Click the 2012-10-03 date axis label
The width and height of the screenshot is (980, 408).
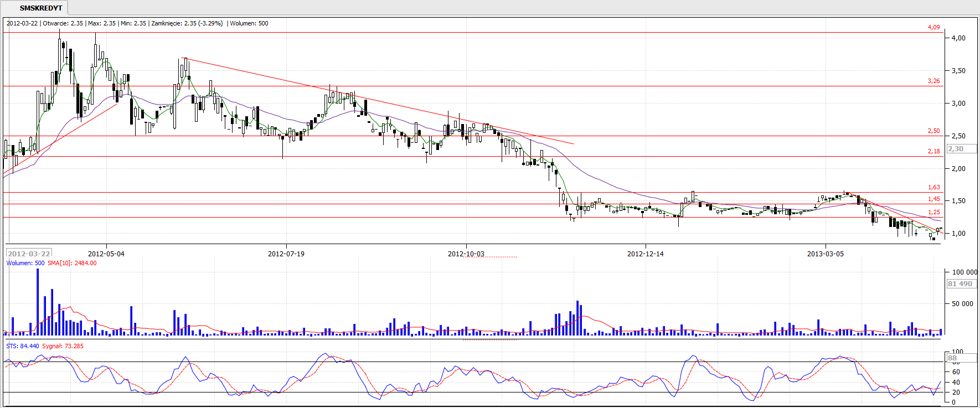[466, 254]
